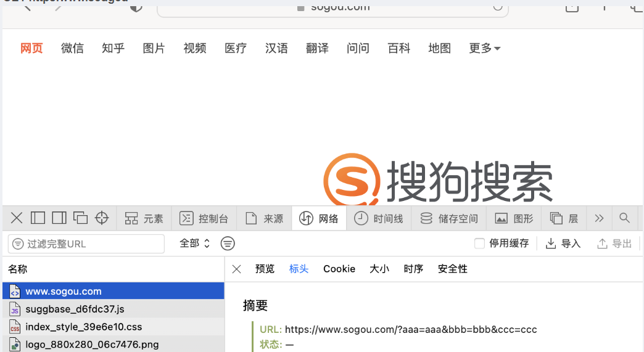This screenshot has height=352, width=644.
Task: Switch to the 时序 detail tab
Action: [413, 269]
